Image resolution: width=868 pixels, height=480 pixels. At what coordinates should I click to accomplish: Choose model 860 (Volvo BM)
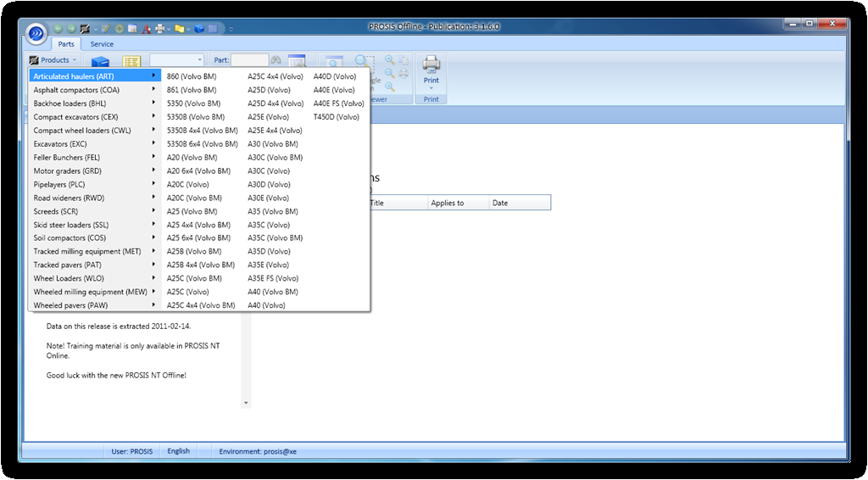(192, 76)
